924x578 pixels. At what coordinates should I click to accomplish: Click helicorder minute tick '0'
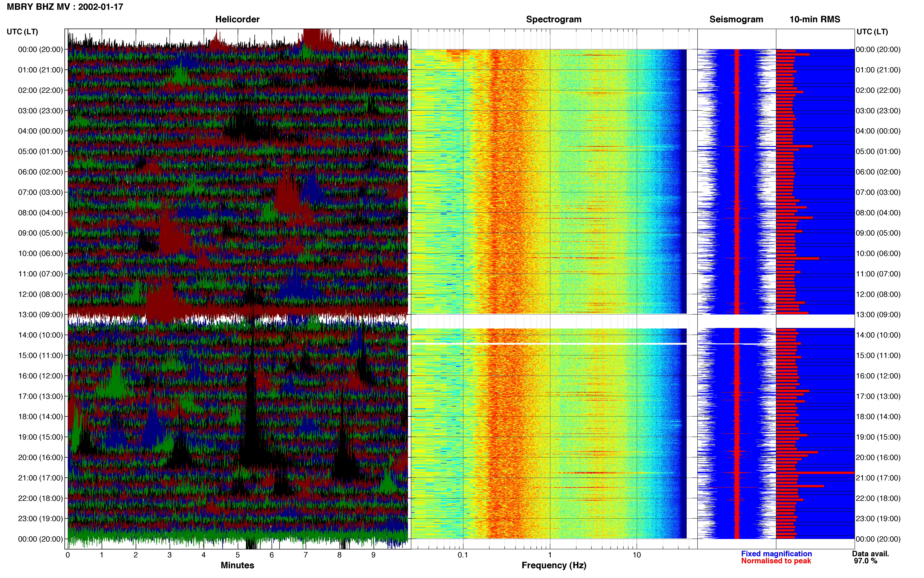pyautogui.click(x=68, y=555)
